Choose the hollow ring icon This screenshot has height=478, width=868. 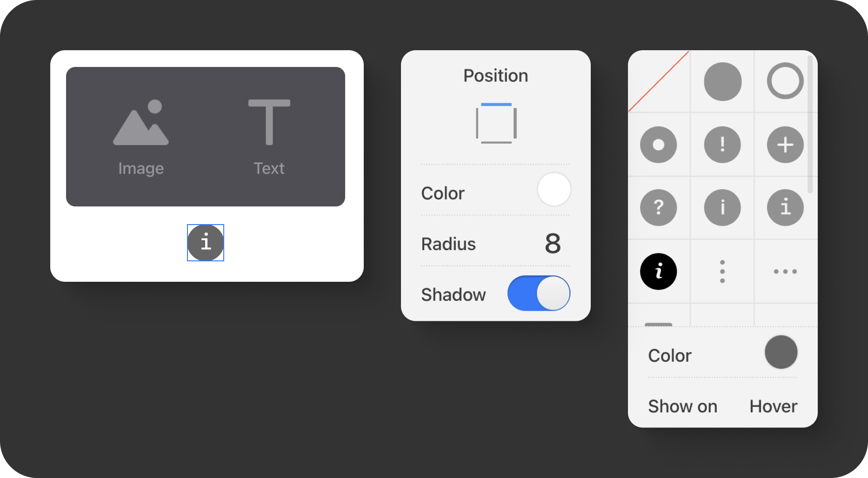tap(785, 81)
